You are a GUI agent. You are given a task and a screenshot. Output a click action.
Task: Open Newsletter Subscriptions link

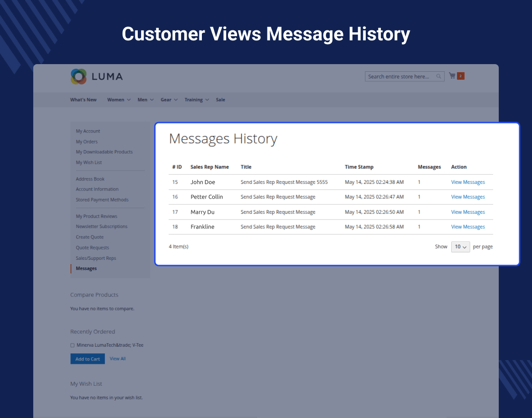coord(102,226)
